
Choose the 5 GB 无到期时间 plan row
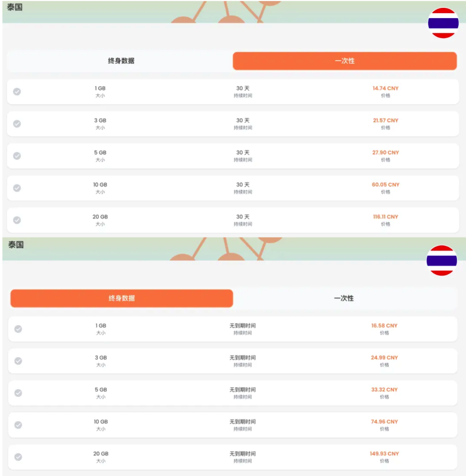(x=233, y=393)
